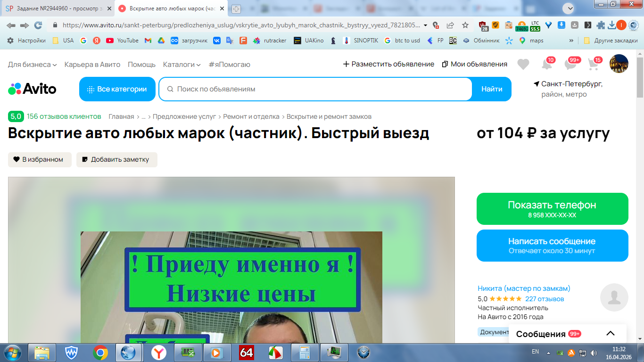Open the seller's blank avatar picture
The width and height of the screenshot is (644, 362).
(614, 297)
